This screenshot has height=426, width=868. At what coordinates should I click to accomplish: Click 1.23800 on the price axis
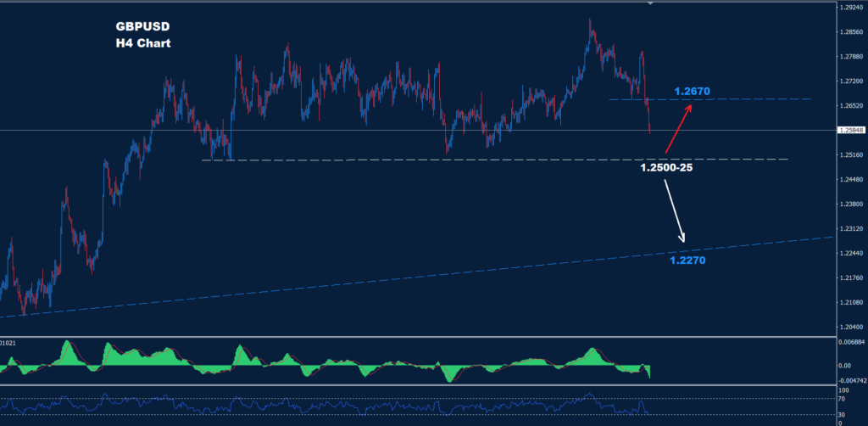tap(853, 204)
